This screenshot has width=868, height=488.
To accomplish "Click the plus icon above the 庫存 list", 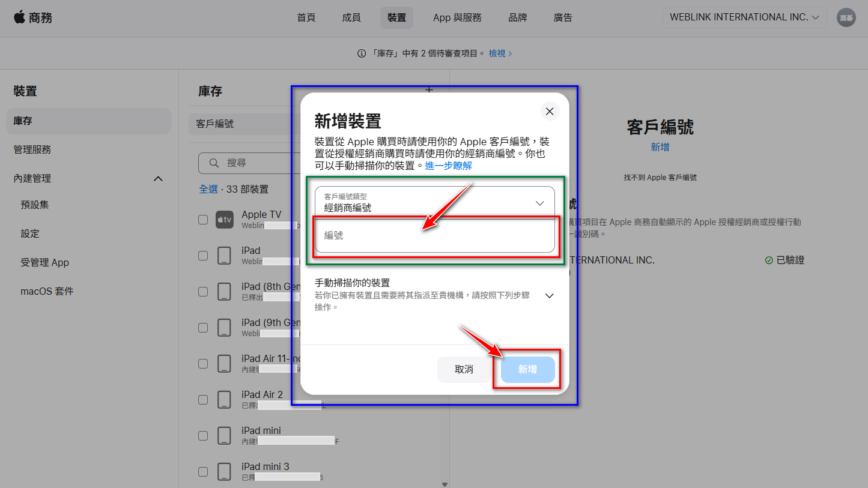I will click(429, 89).
